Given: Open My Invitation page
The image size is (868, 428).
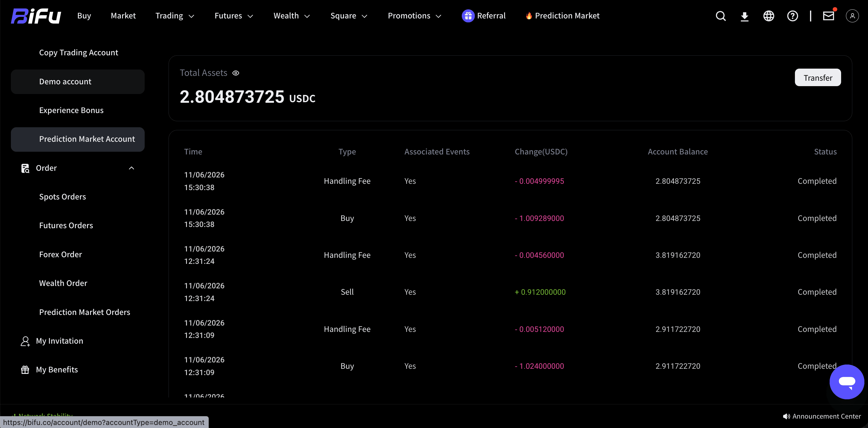Looking at the screenshot, I should pyautogui.click(x=59, y=341).
